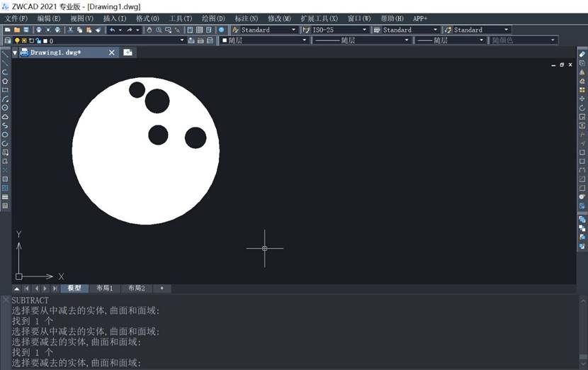Image resolution: width=588 pixels, height=370 pixels.
Task: Click the Undo arrow icon
Action: coord(112,30)
